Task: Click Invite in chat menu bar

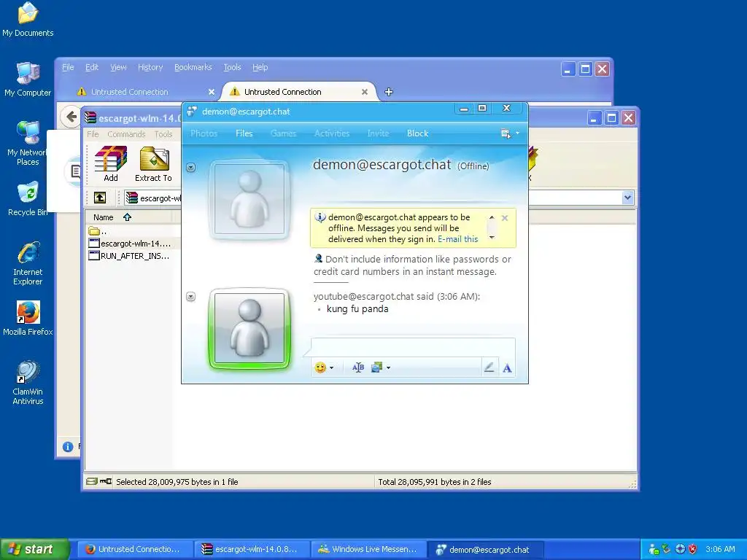Action: click(378, 133)
